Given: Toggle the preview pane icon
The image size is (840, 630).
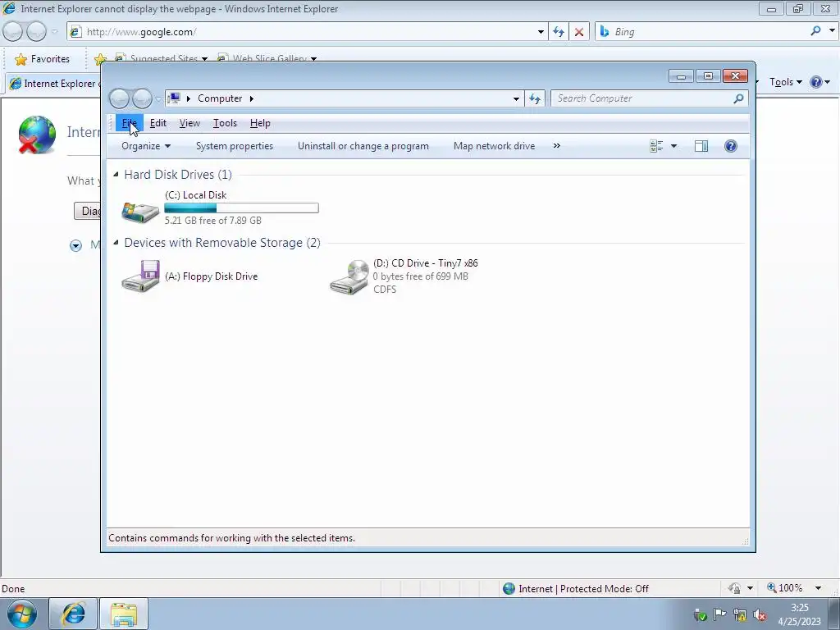Looking at the screenshot, I should click(701, 146).
